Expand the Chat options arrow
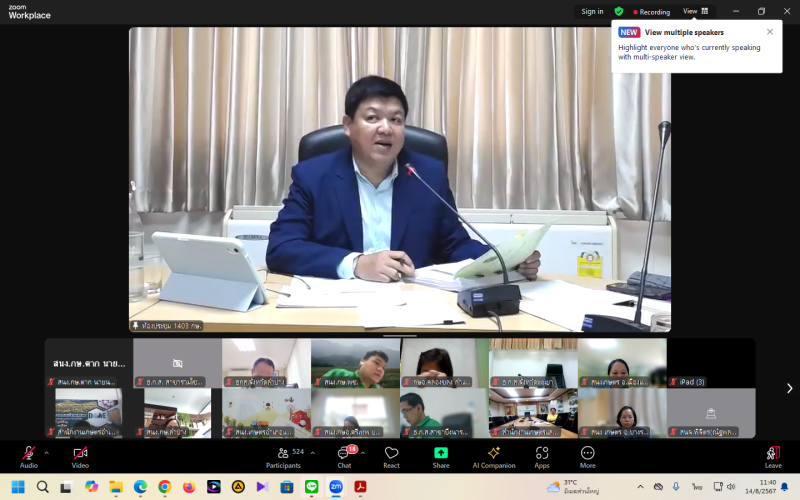 coord(362,452)
